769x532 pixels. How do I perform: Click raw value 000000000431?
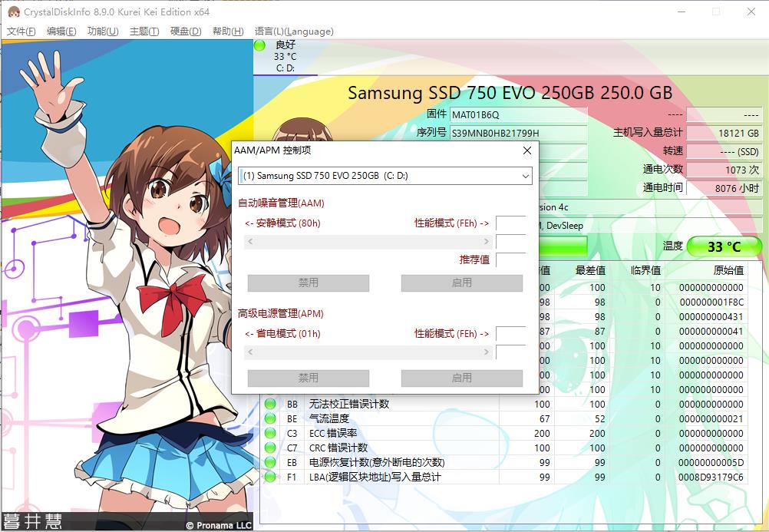711,316
